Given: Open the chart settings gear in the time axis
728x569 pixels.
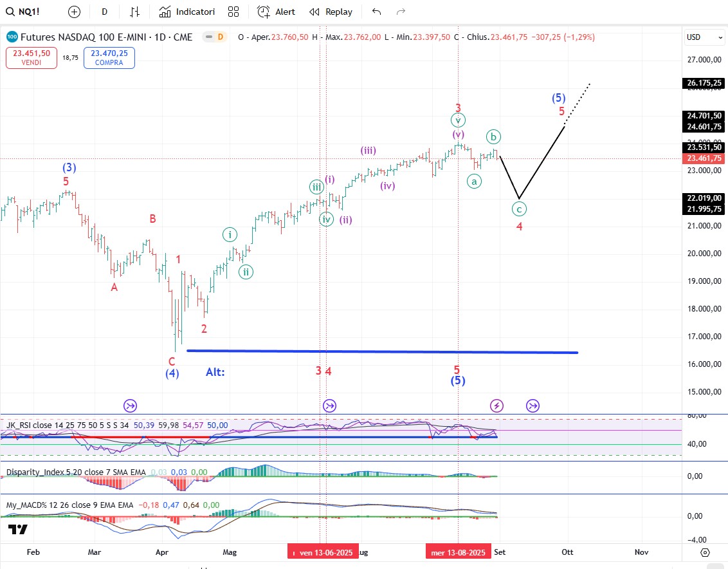Looking at the screenshot, I should point(705,552).
